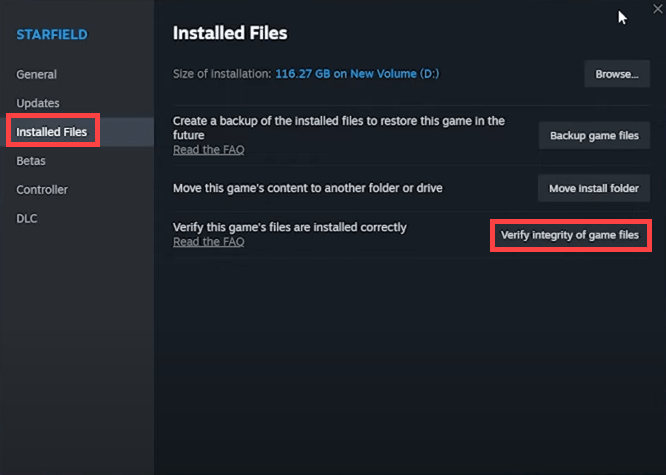Open the Controller settings tab
This screenshot has height=475, width=666.
[42, 190]
